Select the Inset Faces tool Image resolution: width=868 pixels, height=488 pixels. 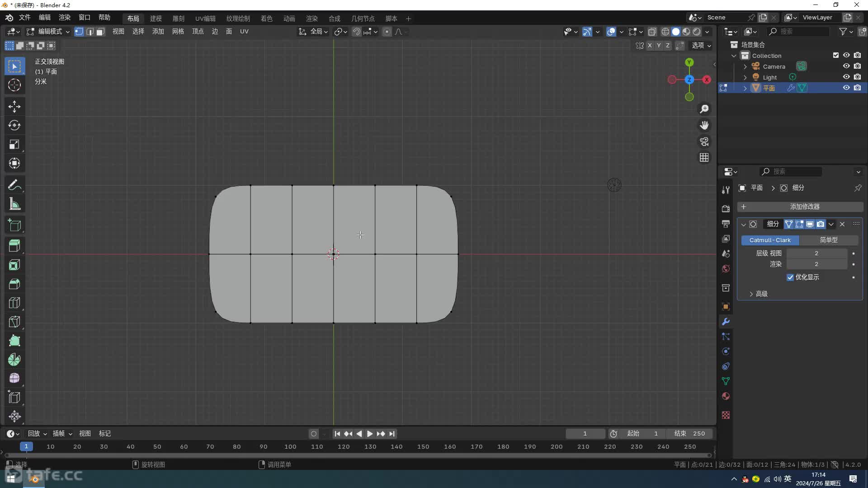pyautogui.click(x=14, y=265)
